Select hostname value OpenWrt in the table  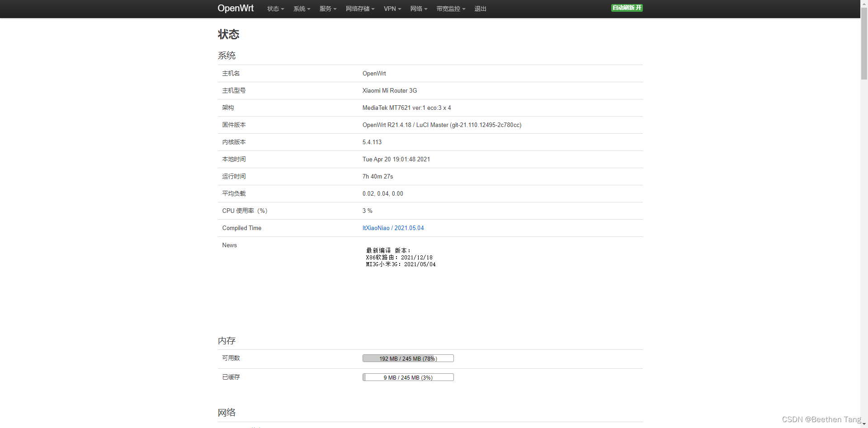coord(374,73)
